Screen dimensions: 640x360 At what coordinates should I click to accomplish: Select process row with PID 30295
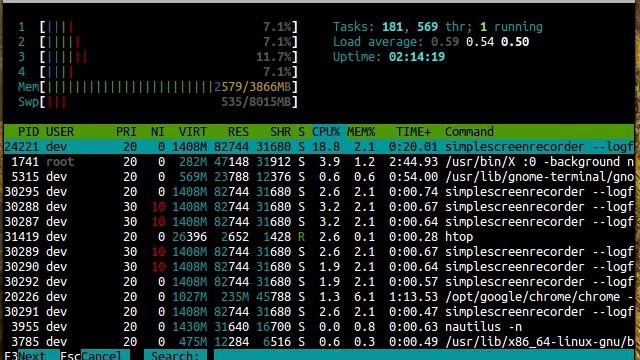[x=319, y=192]
